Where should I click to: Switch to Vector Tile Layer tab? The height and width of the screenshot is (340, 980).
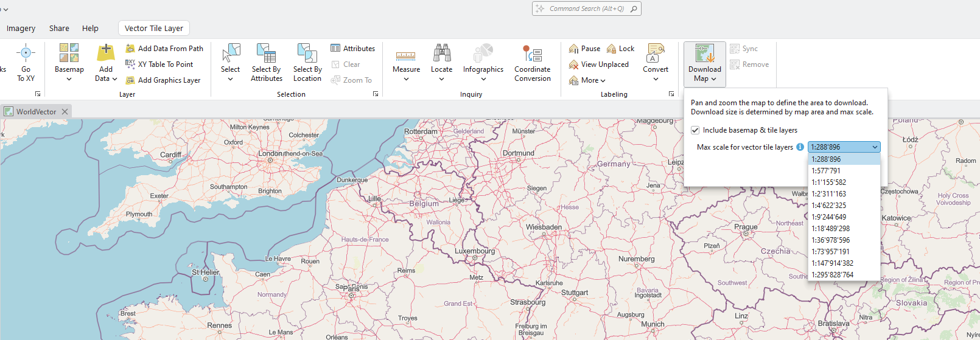pyautogui.click(x=154, y=29)
